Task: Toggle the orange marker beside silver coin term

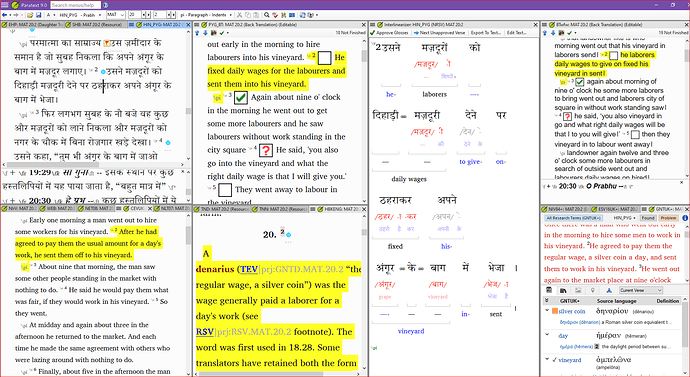Action: click(555, 311)
